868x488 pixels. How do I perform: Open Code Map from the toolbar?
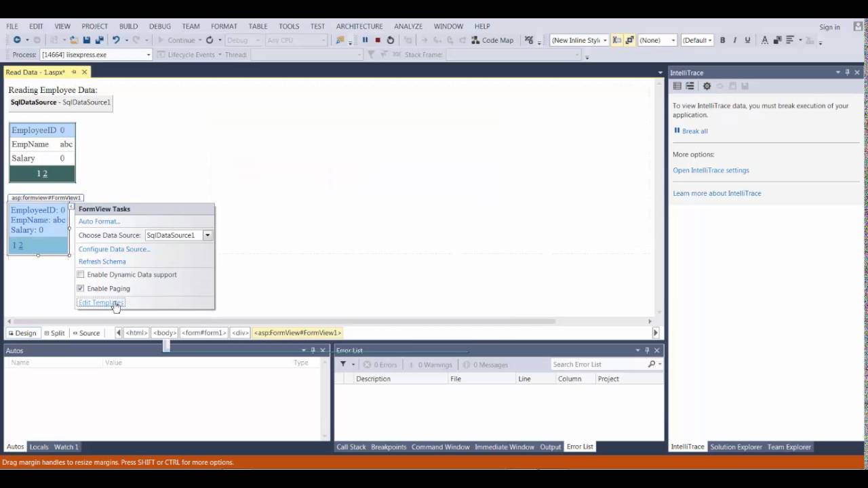click(492, 40)
